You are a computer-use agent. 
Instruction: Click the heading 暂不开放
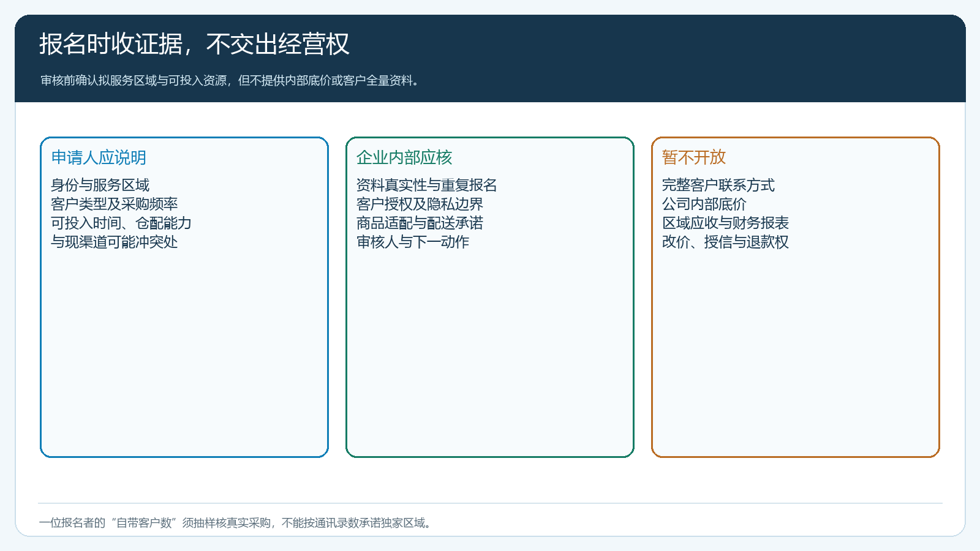[x=694, y=157]
